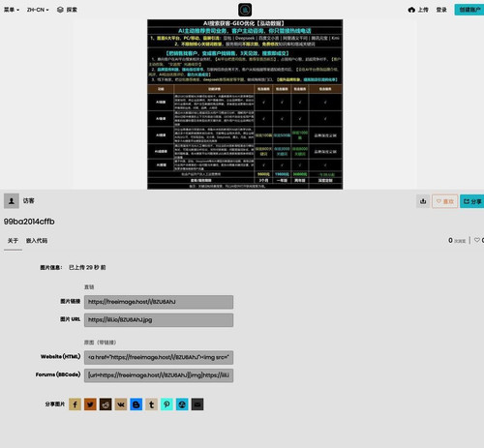Share image on Reddit
The width and height of the screenshot is (484, 448).
(106, 404)
